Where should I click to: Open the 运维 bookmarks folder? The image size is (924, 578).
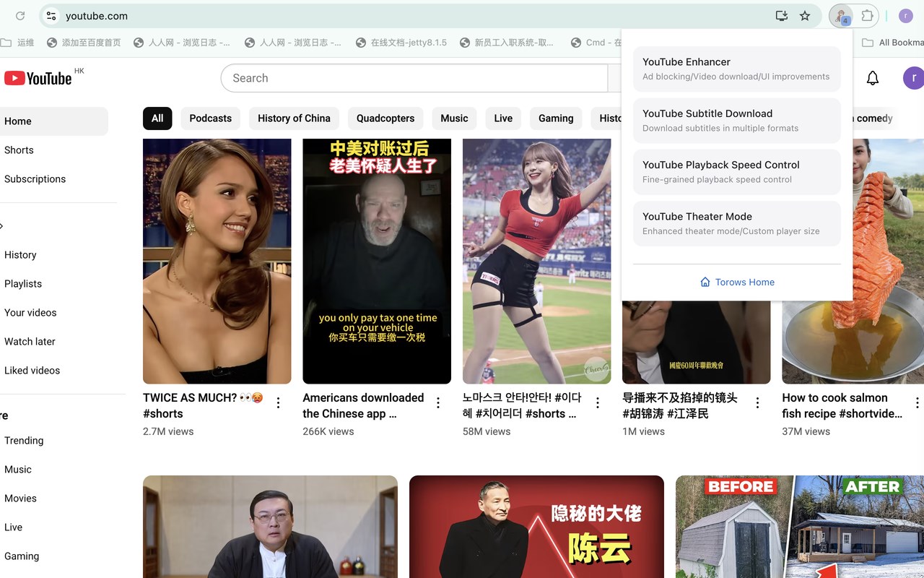point(17,43)
